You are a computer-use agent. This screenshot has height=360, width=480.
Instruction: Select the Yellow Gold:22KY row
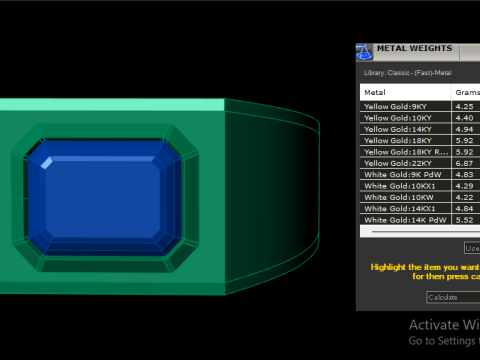click(x=420, y=163)
